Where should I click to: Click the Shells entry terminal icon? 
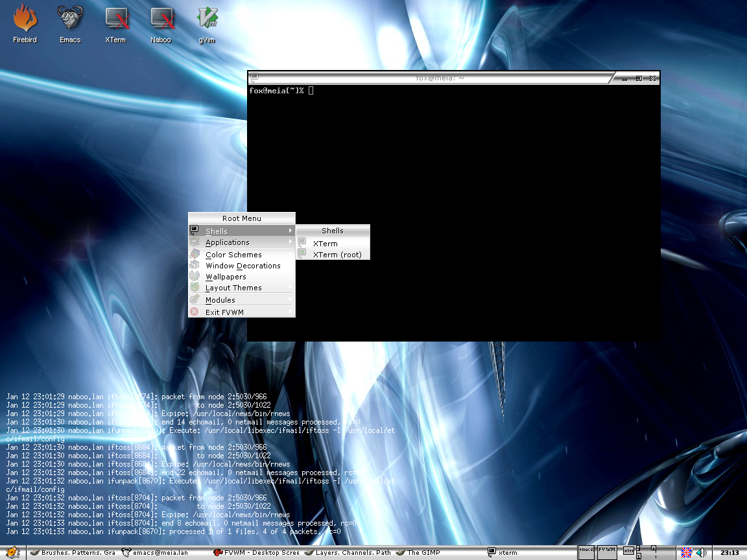tap(195, 231)
